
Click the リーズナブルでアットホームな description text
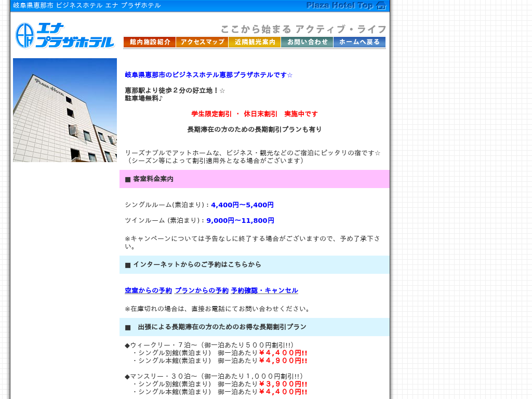tap(252, 153)
